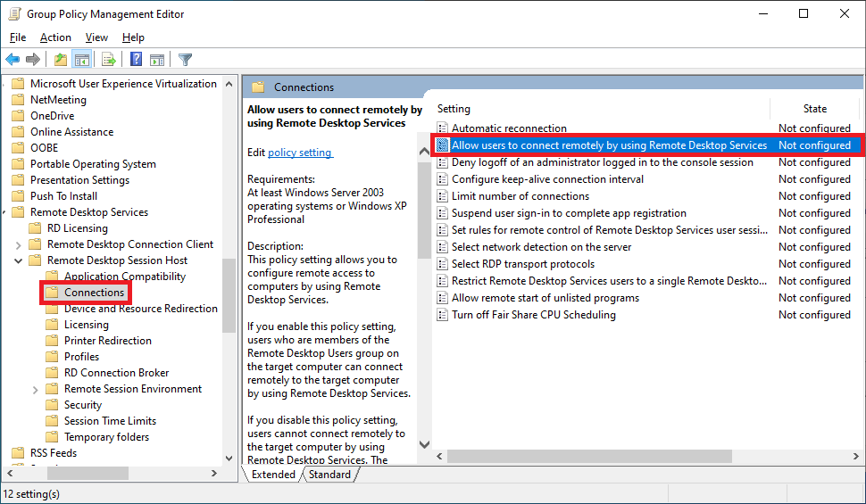Image resolution: width=866 pixels, height=504 pixels.
Task: Click the tree pane scroll-down arrow
Action: [229, 459]
